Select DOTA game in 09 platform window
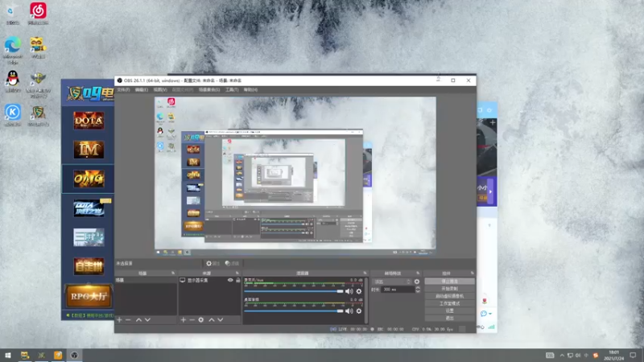The image size is (644, 362). [89, 121]
